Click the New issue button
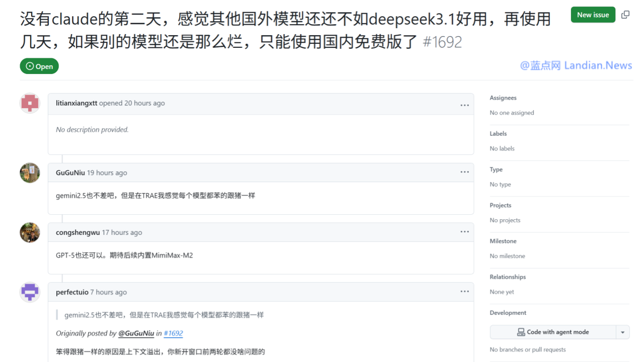Screen dimensions: 644x362 coord(593,15)
